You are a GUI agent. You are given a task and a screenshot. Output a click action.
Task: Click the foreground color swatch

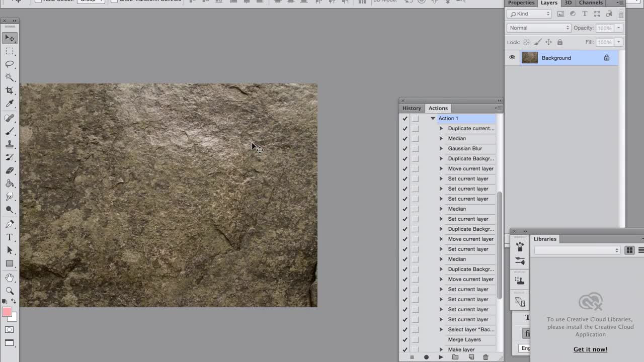click(7, 312)
